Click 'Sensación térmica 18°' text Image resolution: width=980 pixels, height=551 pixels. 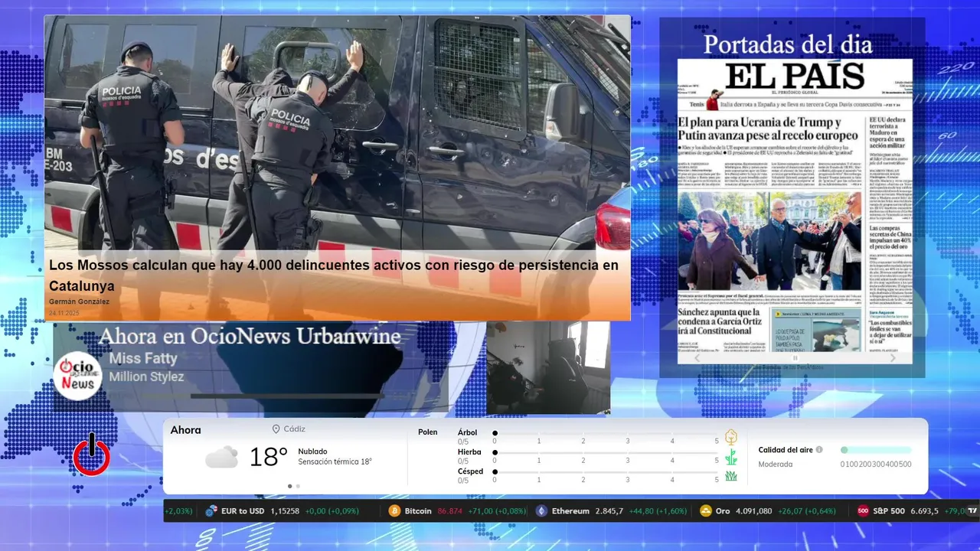[x=335, y=461]
